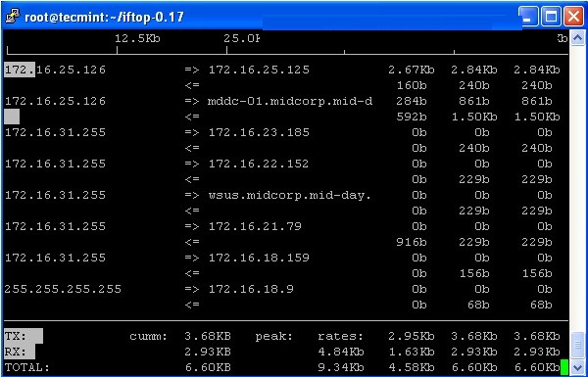The height and width of the screenshot is (377, 588).
Task: Click the cumulative RX value 2.93KB
Action: (208, 352)
